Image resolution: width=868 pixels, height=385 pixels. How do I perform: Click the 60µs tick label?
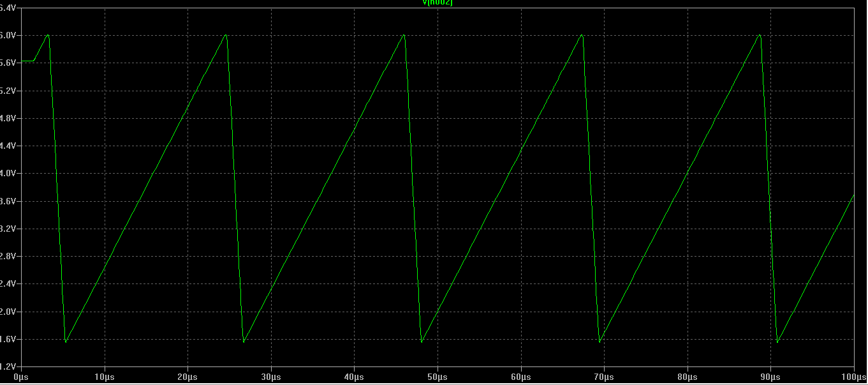[x=521, y=378]
